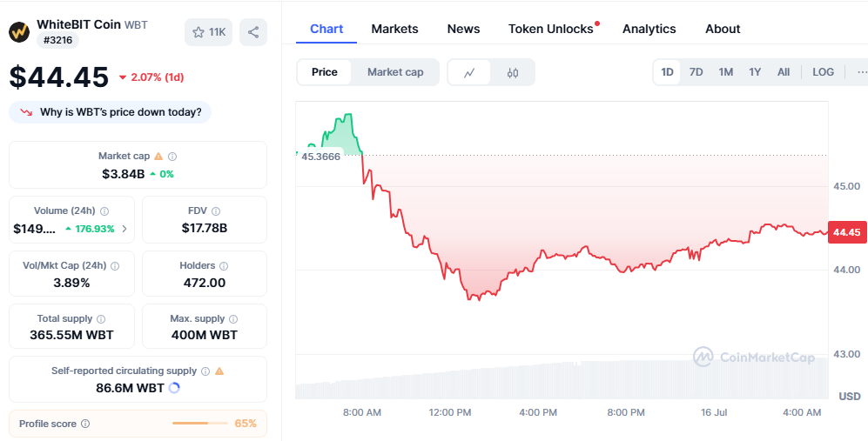This screenshot has width=868, height=441.
Task: Select the 7D time range
Action: tap(696, 72)
